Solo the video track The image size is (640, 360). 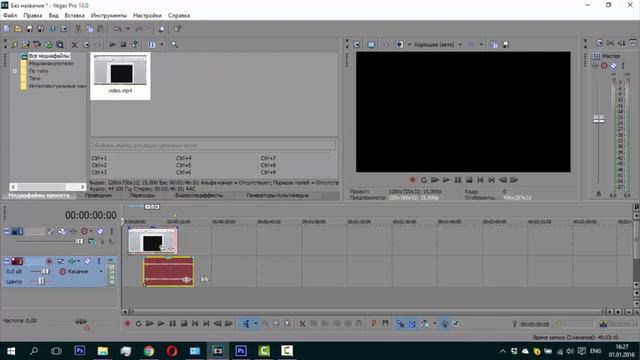click(111, 231)
